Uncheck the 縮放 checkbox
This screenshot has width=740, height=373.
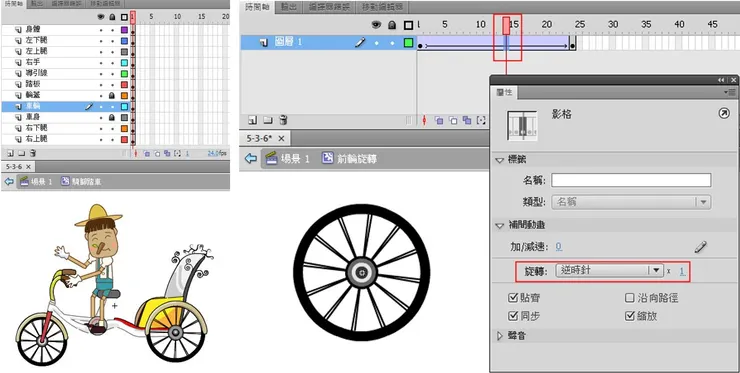click(630, 316)
